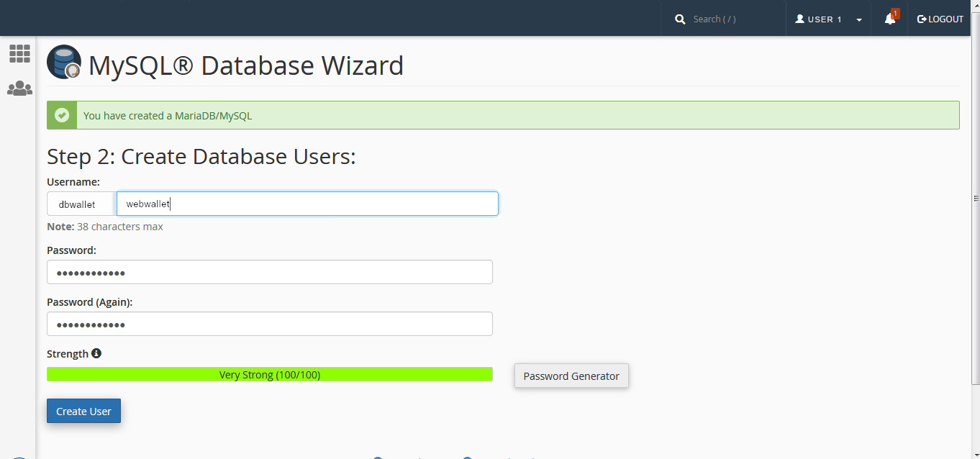980x459 pixels.
Task: Focus the Password input field
Action: (270, 273)
